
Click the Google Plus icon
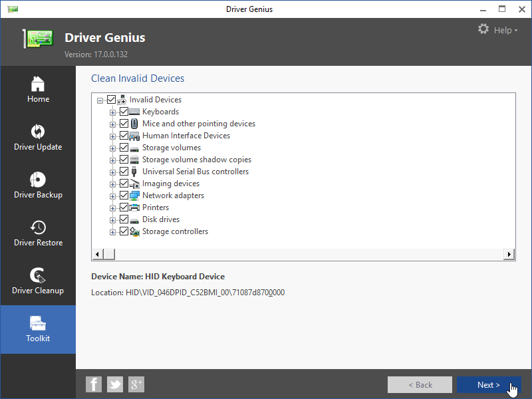pos(136,384)
